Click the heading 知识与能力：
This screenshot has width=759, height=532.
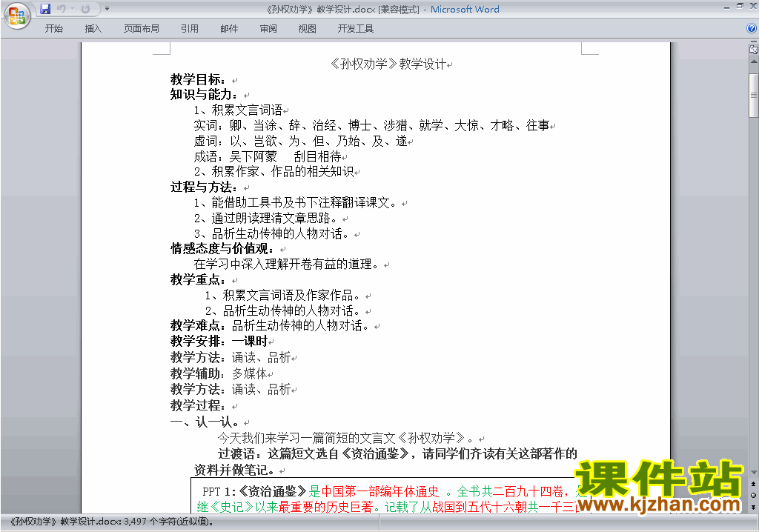pyautogui.click(x=205, y=94)
